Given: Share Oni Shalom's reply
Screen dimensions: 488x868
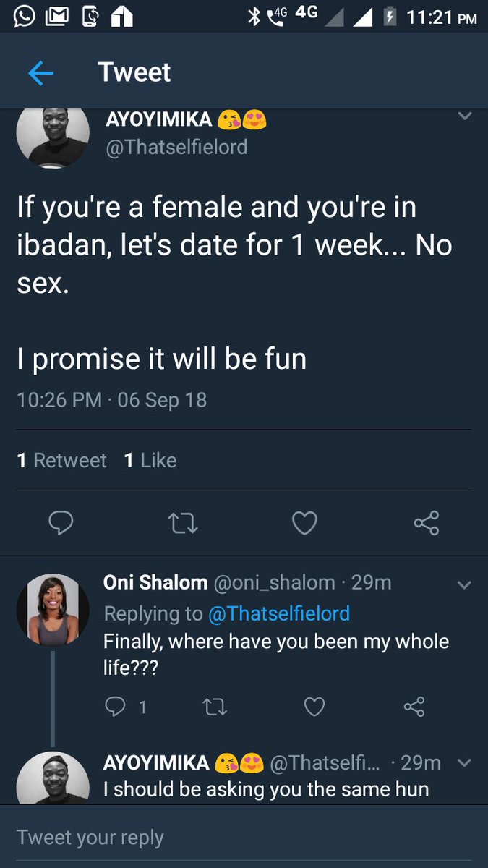Looking at the screenshot, I should (x=414, y=706).
